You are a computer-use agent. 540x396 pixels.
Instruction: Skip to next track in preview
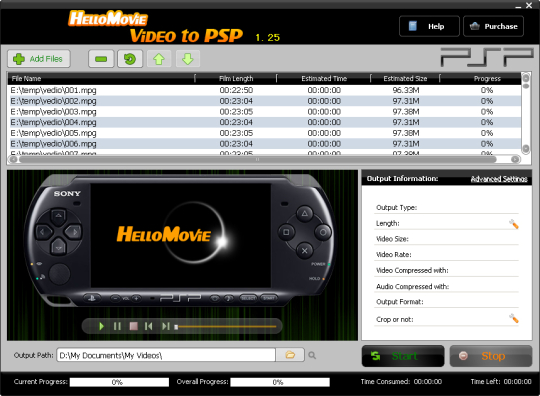click(x=166, y=326)
